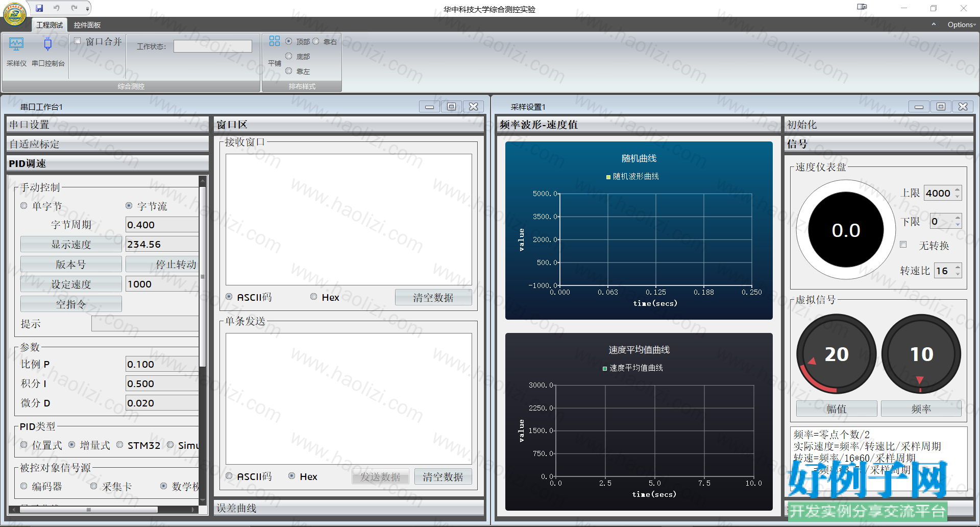980x527 pixels.
Task: Click the 比例 P input field
Action: (x=162, y=364)
